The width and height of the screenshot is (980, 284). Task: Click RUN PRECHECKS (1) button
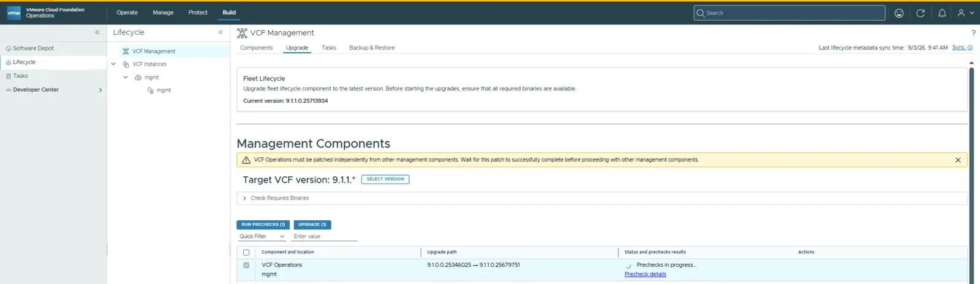coord(263,225)
